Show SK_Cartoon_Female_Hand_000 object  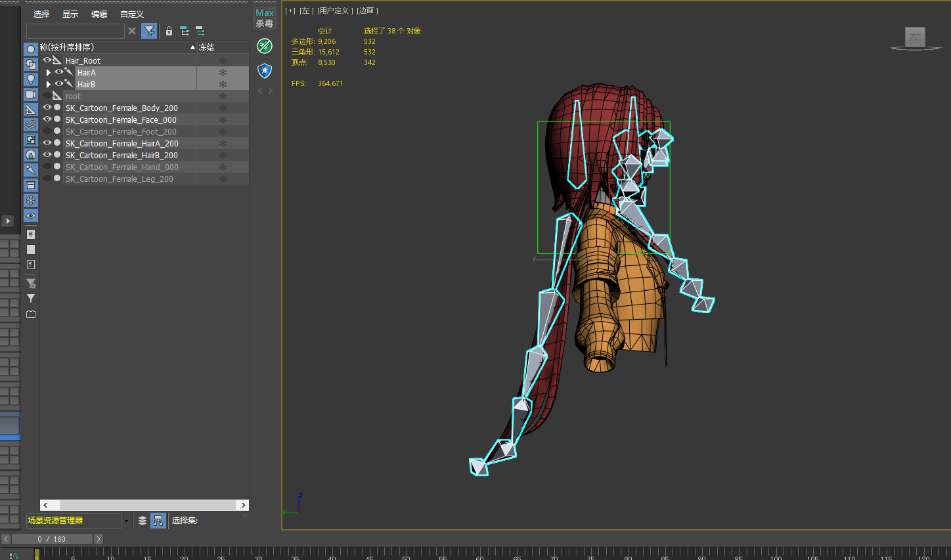[x=47, y=167]
